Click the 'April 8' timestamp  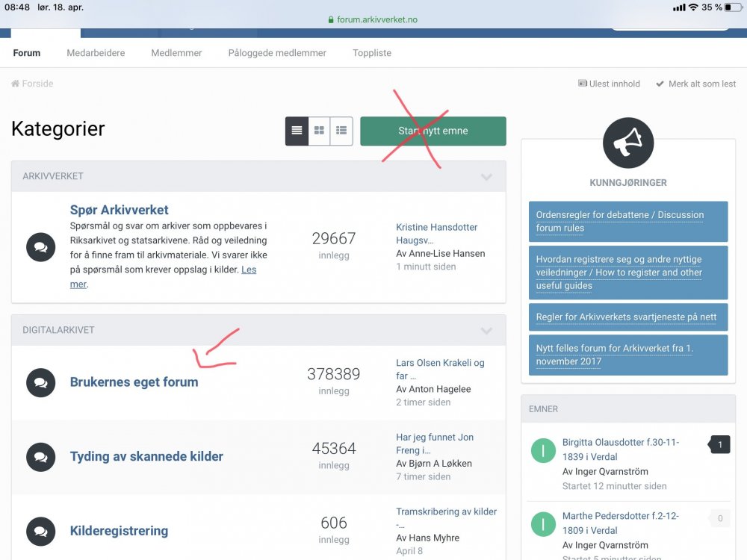click(x=409, y=551)
